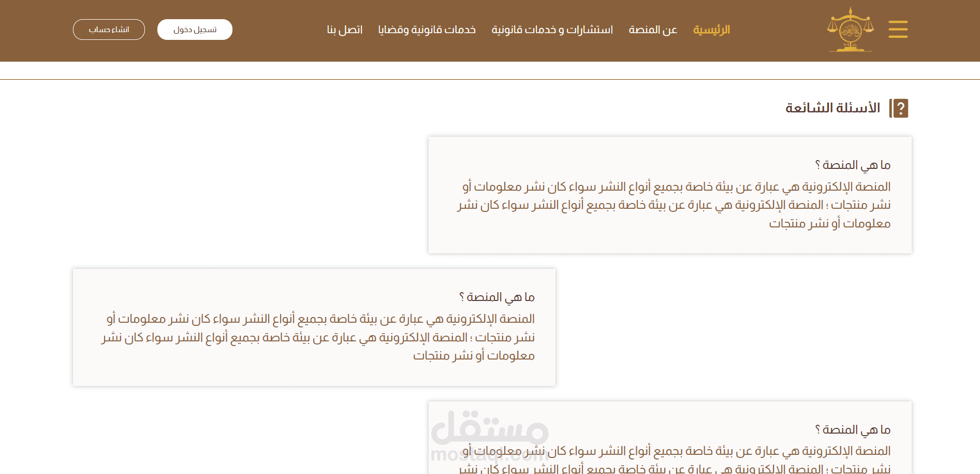Image resolution: width=980 pixels, height=474 pixels.
Task: Click the answer paragraph in middle left FAQ card
Action: coord(318,337)
